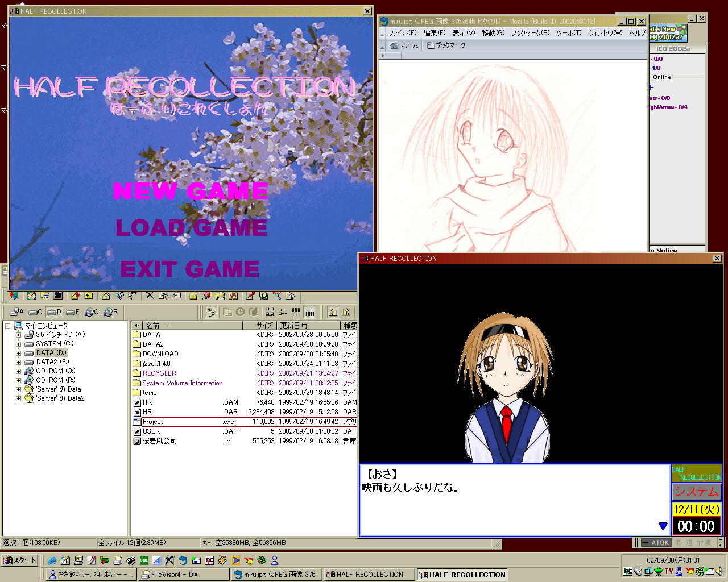Open 移動(G) menu in Mozilla
728x582 pixels.
pos(493,33)
